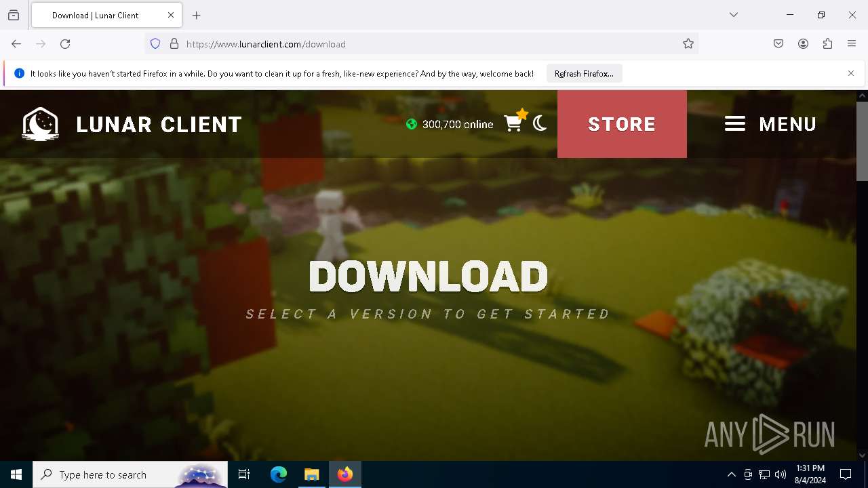The height and width of the screenshot is (488, 868).
Task: Click the taskbar search box
Action: [x=130, y=474]
